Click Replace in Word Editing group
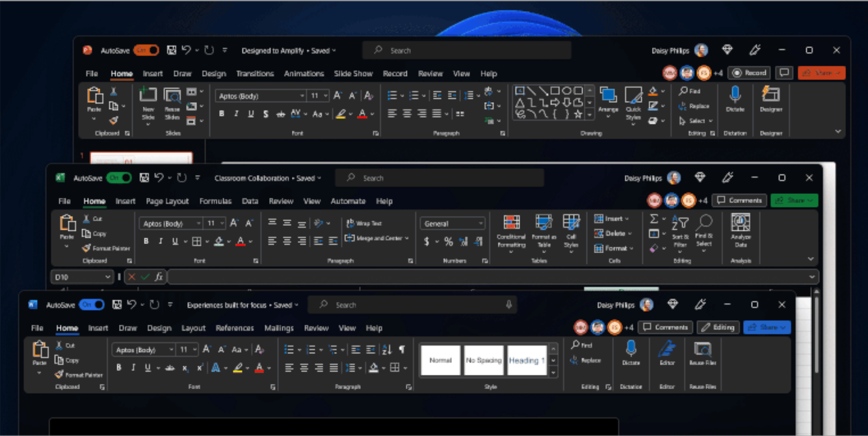This screenshot has width=868, height=436. pos(585,360)
